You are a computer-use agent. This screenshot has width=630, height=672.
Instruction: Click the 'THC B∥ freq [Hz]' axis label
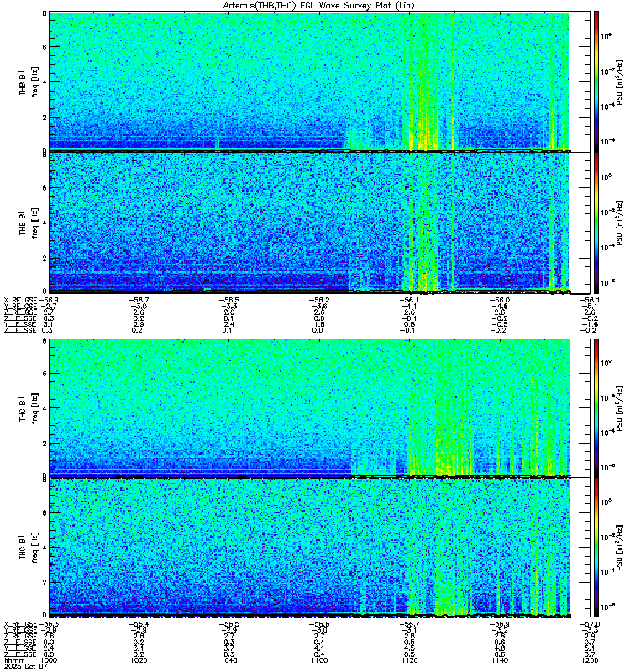(29, 548)
